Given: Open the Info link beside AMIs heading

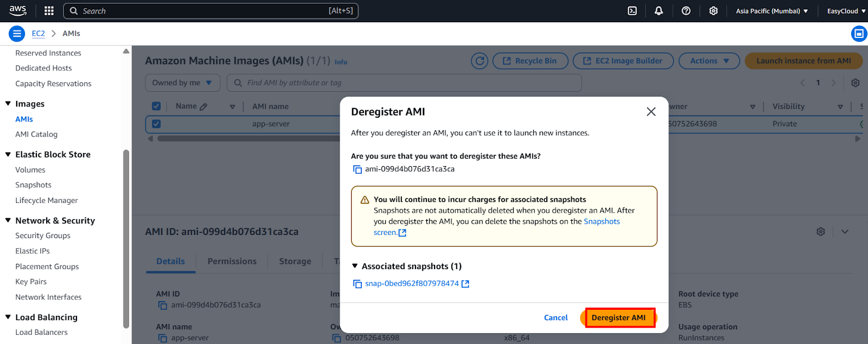Looking at the screenshot, I should point(341,62).
